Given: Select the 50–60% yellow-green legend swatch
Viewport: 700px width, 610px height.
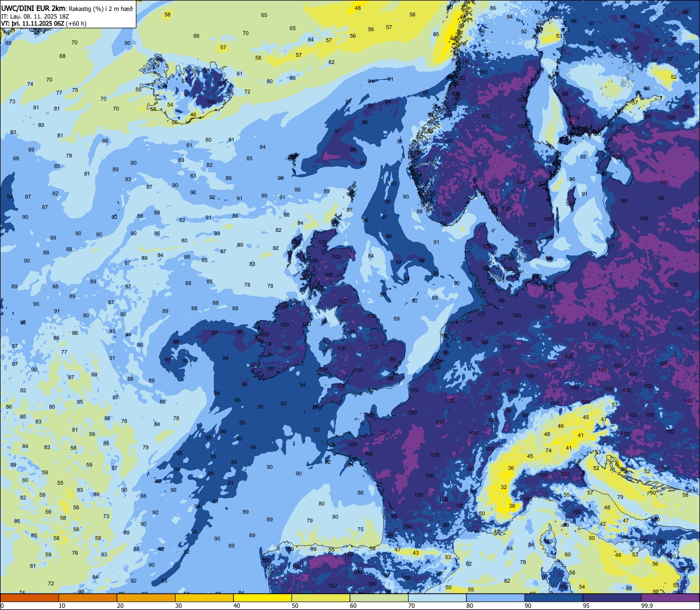Looking at the screenshot, I should click(x=320, y=597).
